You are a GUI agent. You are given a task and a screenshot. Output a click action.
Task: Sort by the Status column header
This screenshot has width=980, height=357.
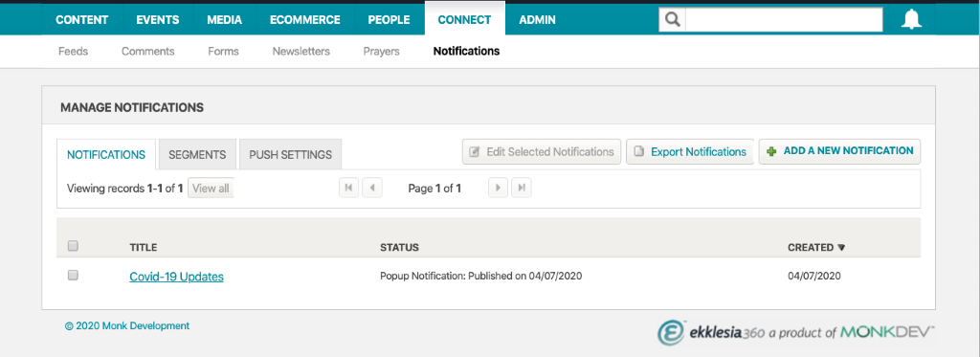click(399, 248)
